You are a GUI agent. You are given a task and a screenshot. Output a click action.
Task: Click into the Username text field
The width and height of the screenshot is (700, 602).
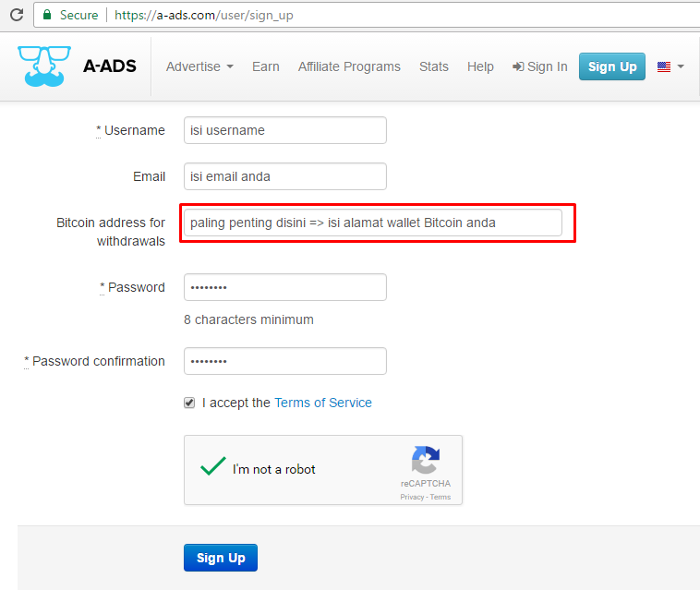285,130
